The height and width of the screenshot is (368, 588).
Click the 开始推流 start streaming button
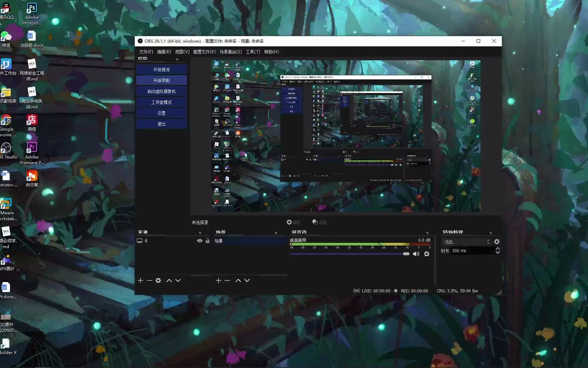coord(161,70)
